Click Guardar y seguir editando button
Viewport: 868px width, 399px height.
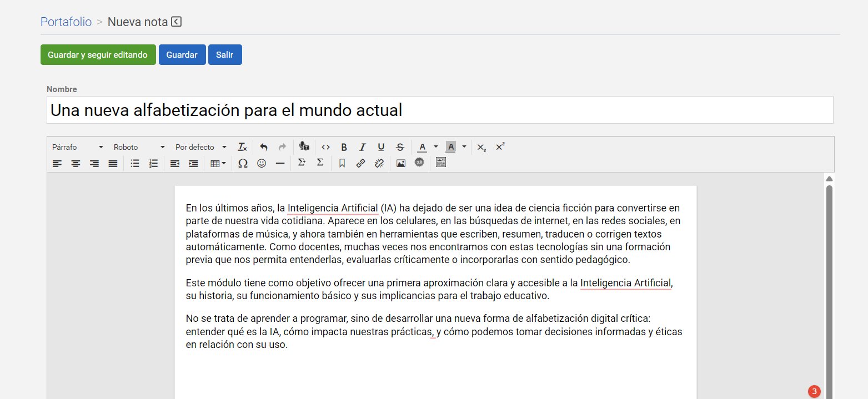(98, 55)
